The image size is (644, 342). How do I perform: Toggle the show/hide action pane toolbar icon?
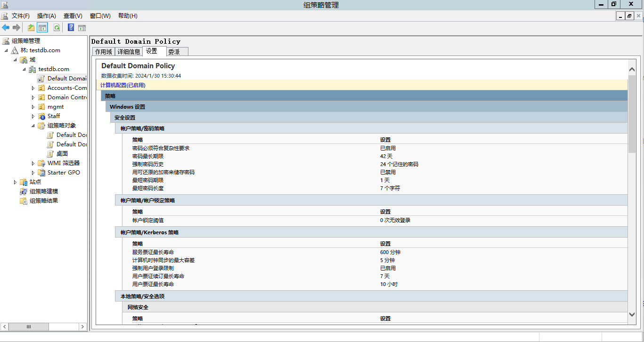point(82,28)
